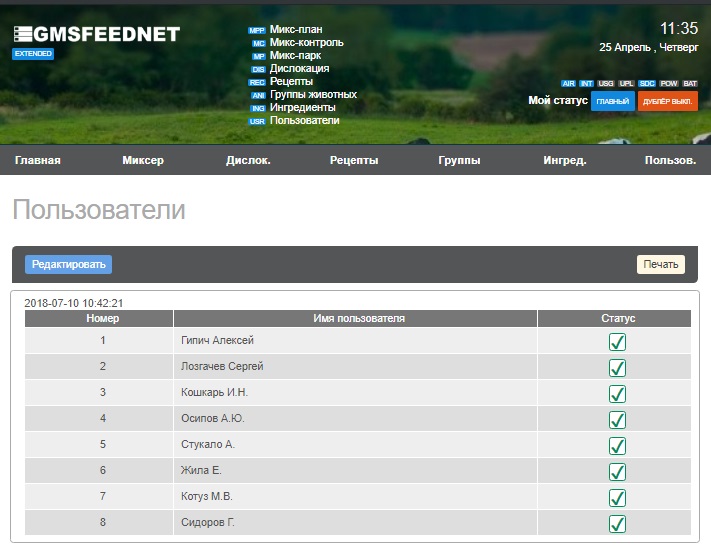The height and width of the screenshot is (554, 711).
Task: Open the Рецепты header link
Action: [291, 82]
